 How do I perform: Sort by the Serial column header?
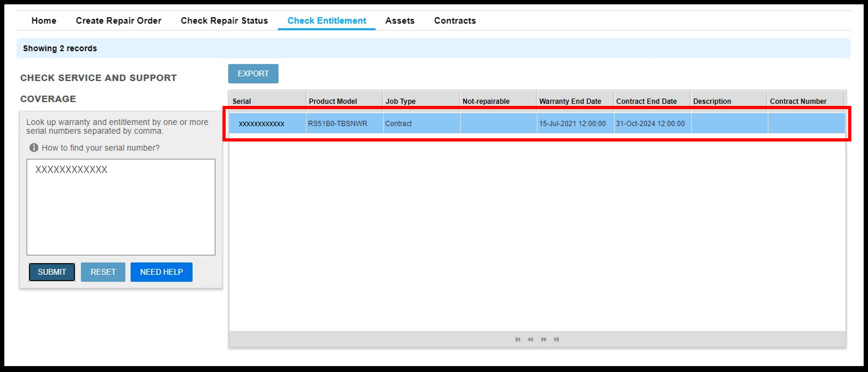(x=268, y=101)
